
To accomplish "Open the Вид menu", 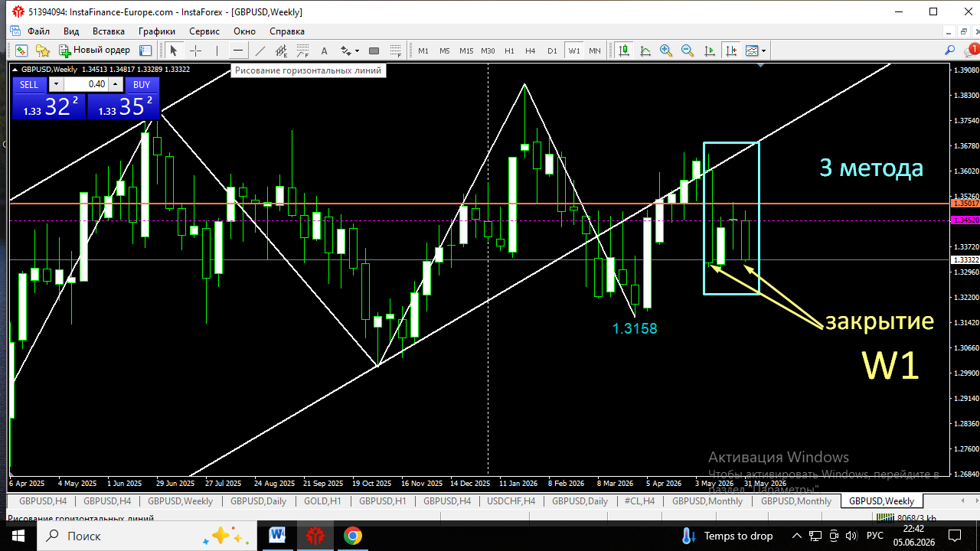I will pyautogui.click(x=71, y=31).
